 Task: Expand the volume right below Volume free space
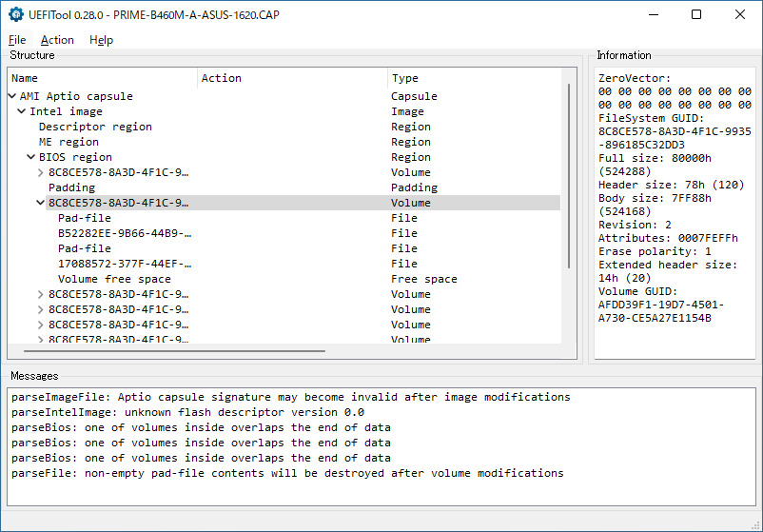[x=40, y=294]
